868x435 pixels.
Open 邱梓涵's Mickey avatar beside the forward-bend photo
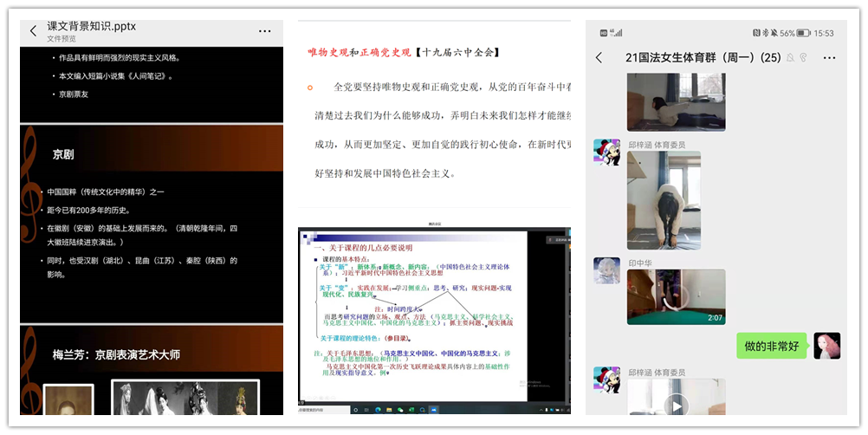[606, 152]
